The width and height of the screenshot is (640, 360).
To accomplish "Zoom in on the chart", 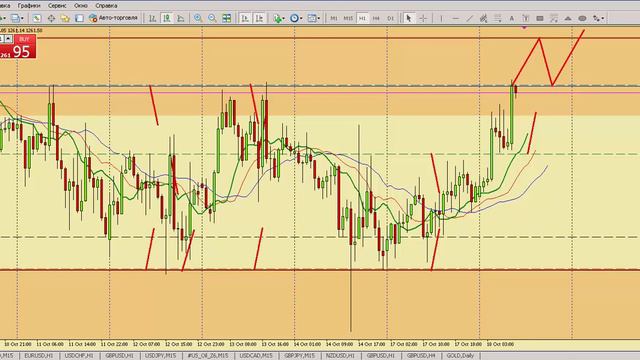I will point(198,18).
